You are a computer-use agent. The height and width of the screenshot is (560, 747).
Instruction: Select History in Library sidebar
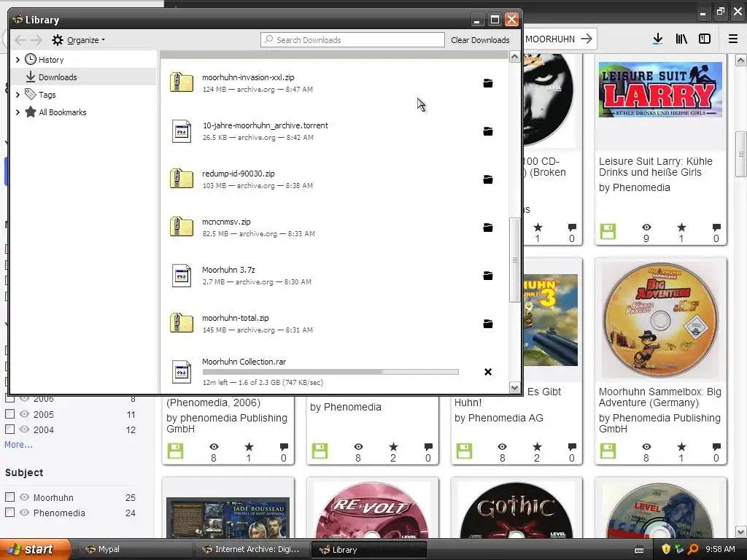[51, 60]
